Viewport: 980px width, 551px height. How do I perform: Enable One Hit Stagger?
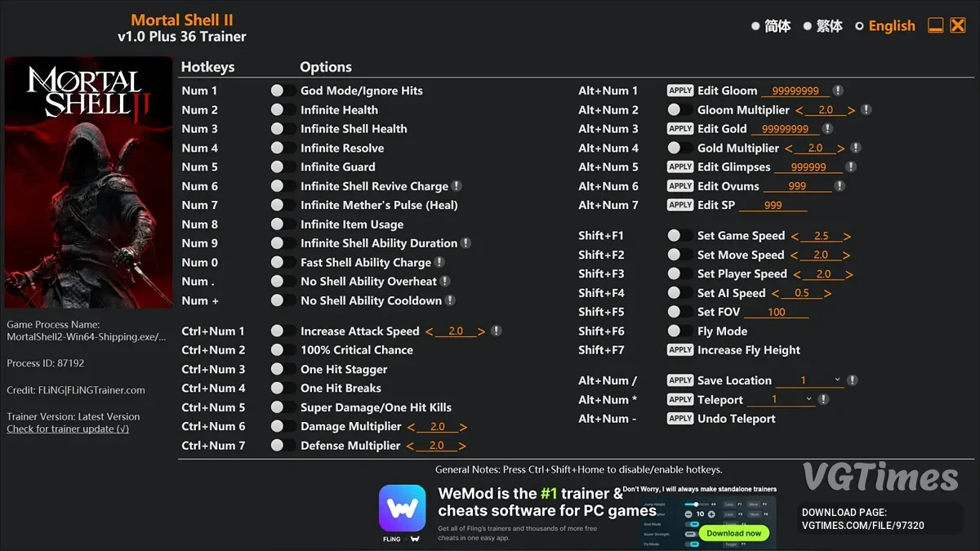coord(283,370)
